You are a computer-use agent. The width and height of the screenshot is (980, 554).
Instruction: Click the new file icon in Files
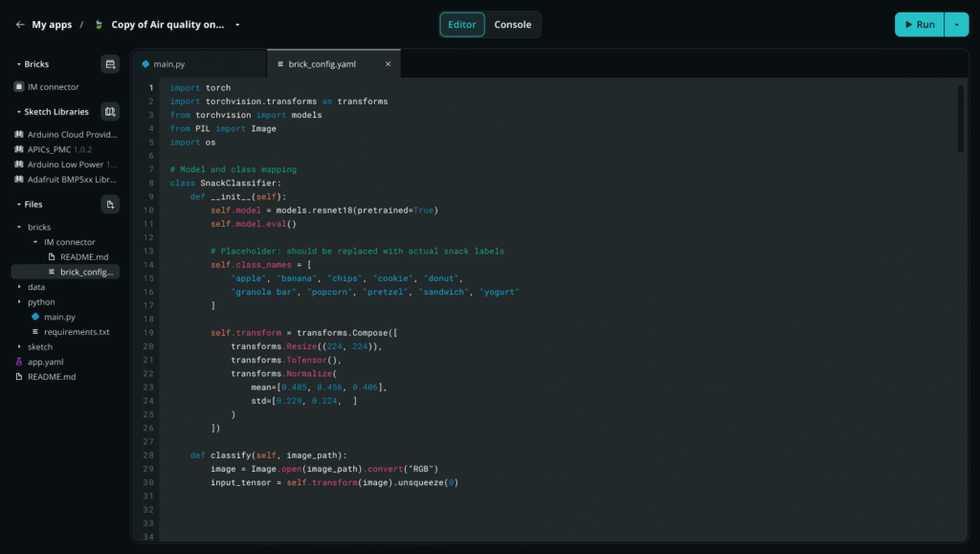pos(110,204)
